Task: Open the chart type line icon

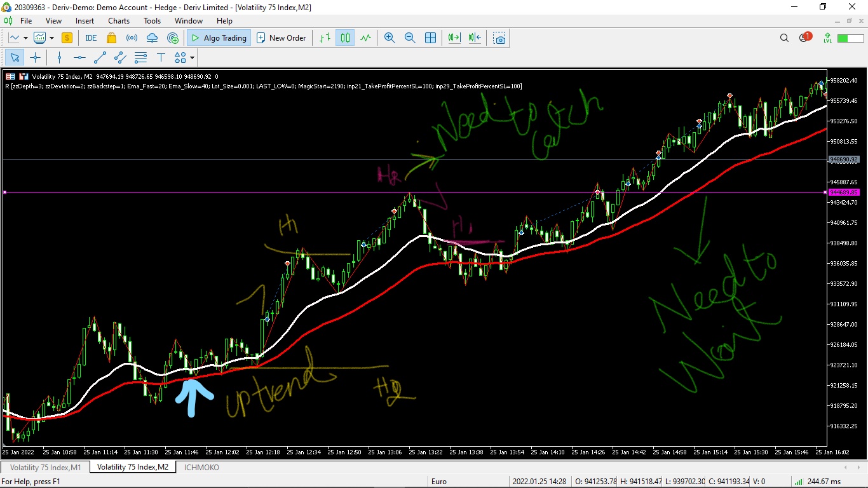Action: pyautogui.click(x=14, y=38)
